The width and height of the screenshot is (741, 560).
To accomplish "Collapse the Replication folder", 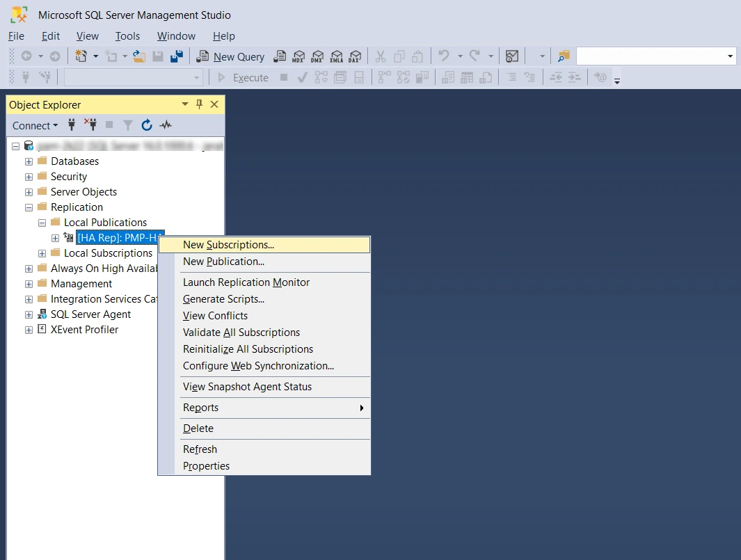I will coord(29,207).
